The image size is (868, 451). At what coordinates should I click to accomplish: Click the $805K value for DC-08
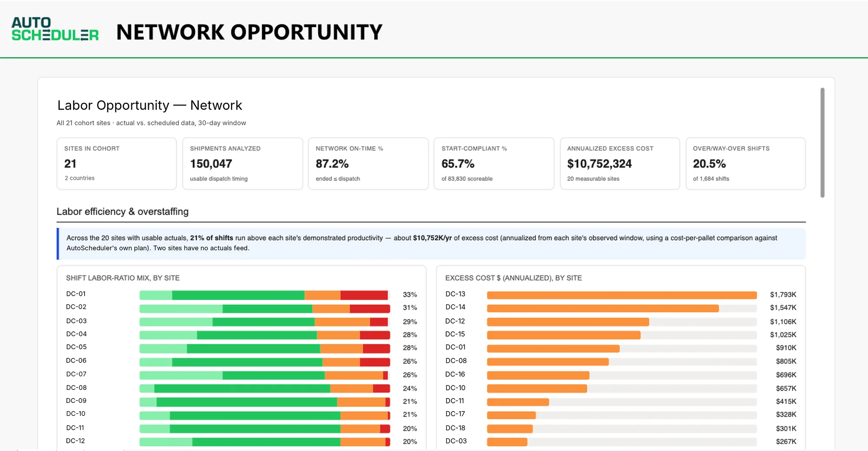(x=786, y=361)
